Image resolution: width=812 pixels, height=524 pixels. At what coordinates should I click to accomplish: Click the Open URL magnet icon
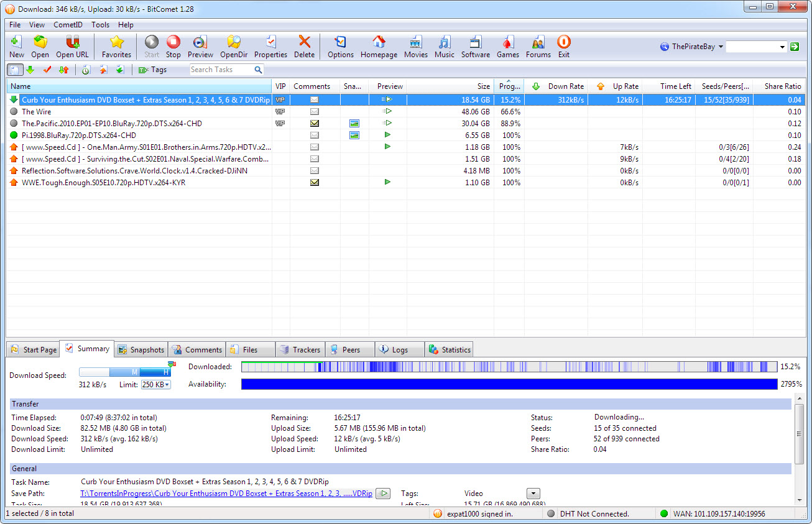coord(72,42)
